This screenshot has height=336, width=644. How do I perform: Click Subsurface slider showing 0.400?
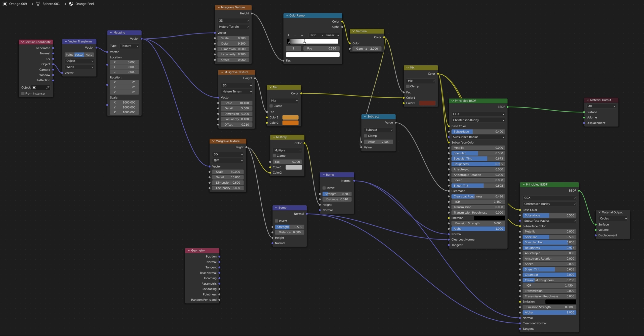coord(478,132)
